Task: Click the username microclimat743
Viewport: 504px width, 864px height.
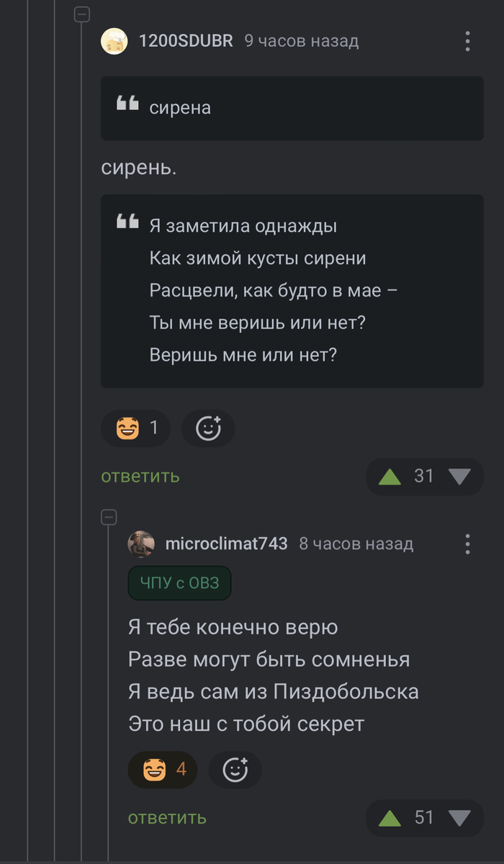Action: 226,544
